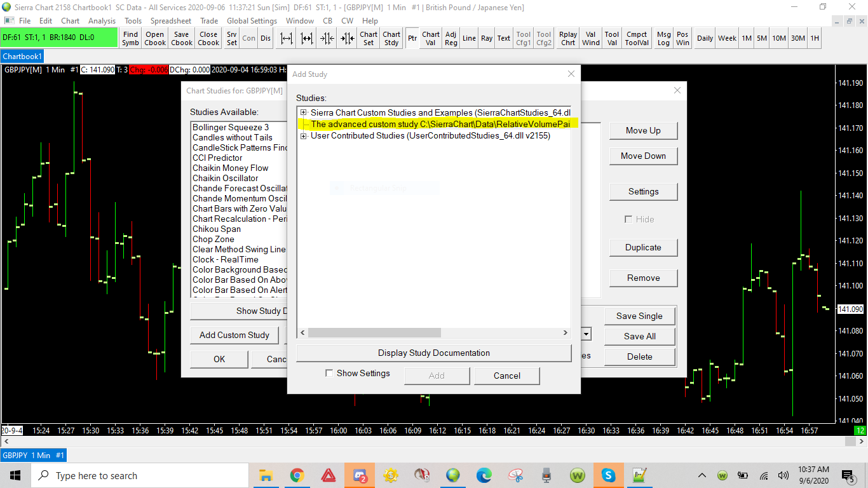The width and height of the screenshot is (868, 488).
Task: Click the Windows taskbar search box
Action: coord(139,475)
